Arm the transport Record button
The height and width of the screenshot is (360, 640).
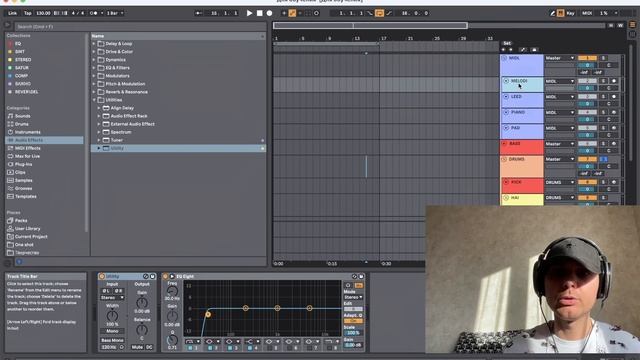pyautogui.click(x=269, y=13)
